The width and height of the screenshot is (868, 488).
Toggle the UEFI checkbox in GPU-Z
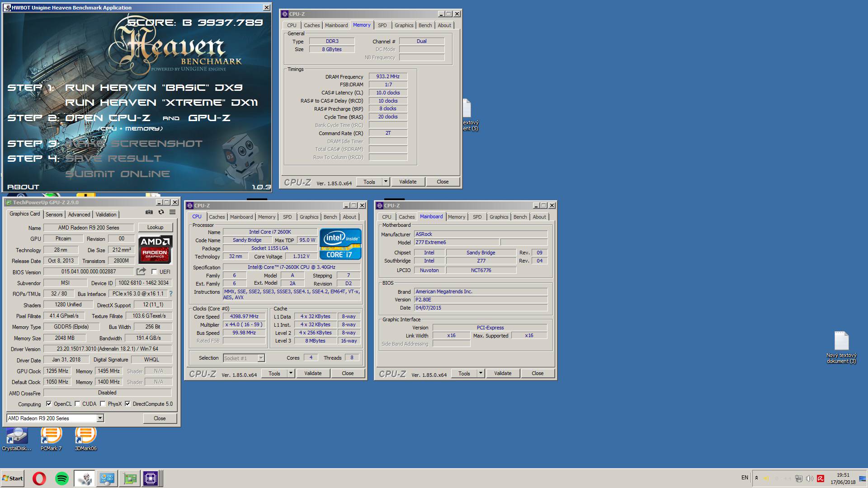pyautogui.click(x=155, y=272)
